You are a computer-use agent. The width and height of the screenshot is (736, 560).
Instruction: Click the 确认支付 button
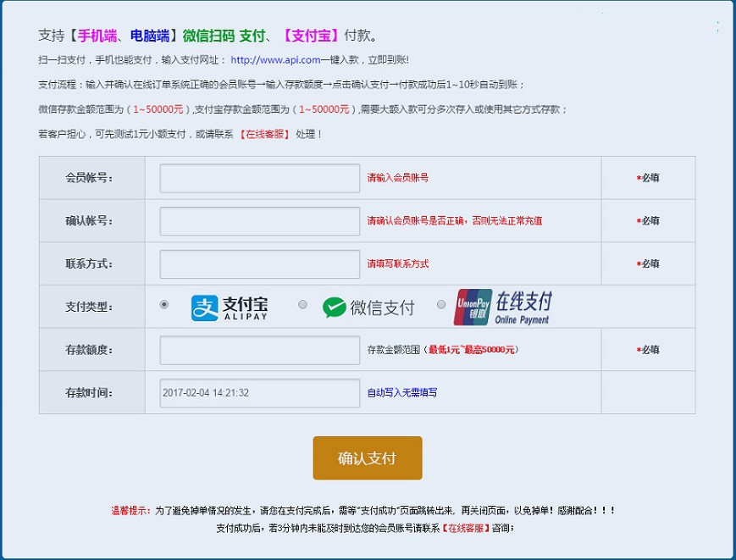click(368, 458)
